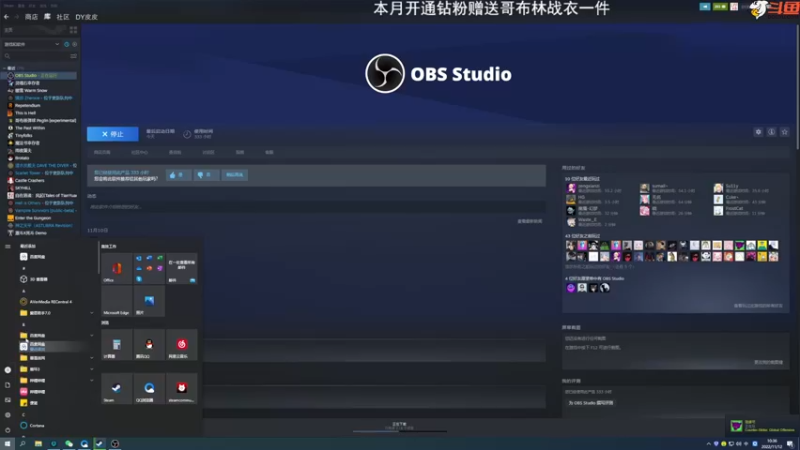Click the recent clock icon beside filter dropdown

66,44
